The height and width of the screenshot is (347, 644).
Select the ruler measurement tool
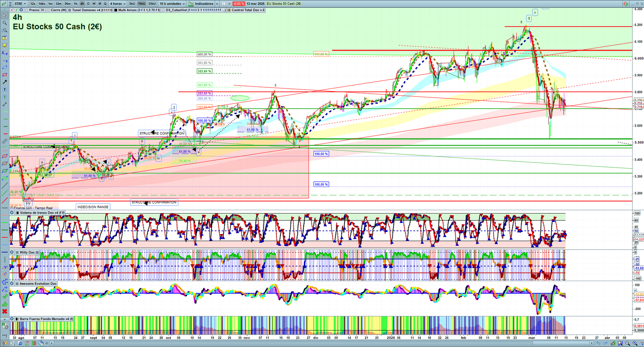[5, 141]
